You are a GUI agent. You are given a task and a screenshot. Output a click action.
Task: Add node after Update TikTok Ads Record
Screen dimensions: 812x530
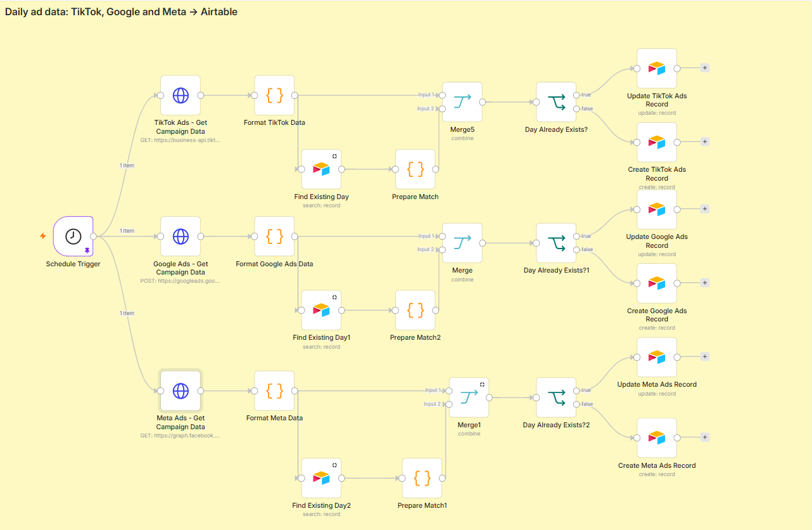coord(705,68)
